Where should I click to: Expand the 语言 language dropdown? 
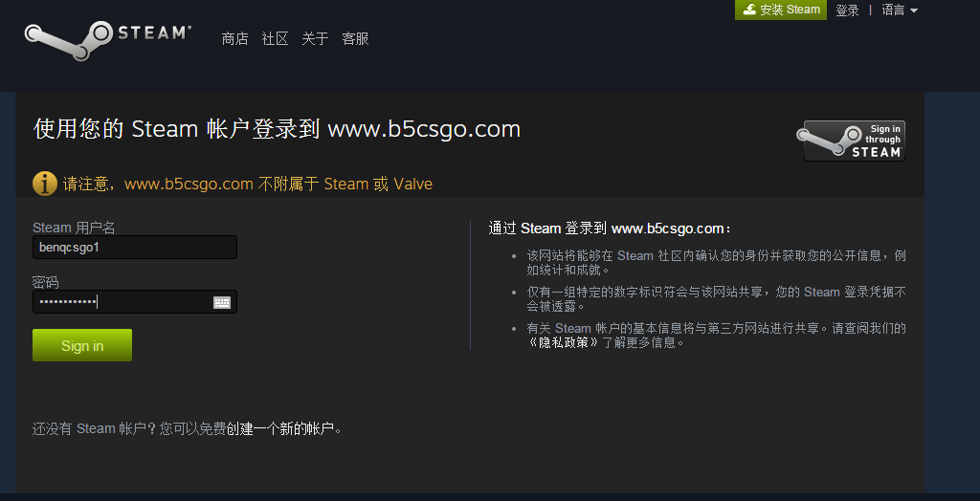click(x=900, y=10)
